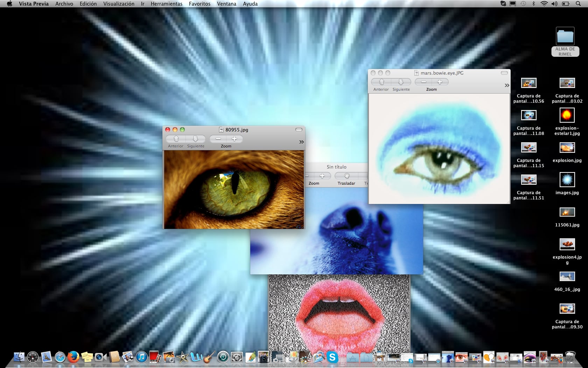Select the ALMA DE RIMEL desktop folder
The height and width of the screenshot is (368, 588).
coord(565,37)
